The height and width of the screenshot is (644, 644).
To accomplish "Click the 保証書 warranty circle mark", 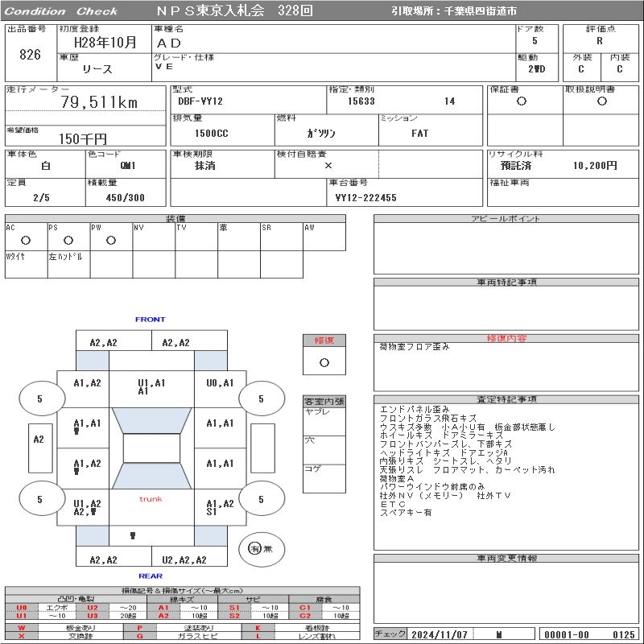I will [x=522, y=101].
